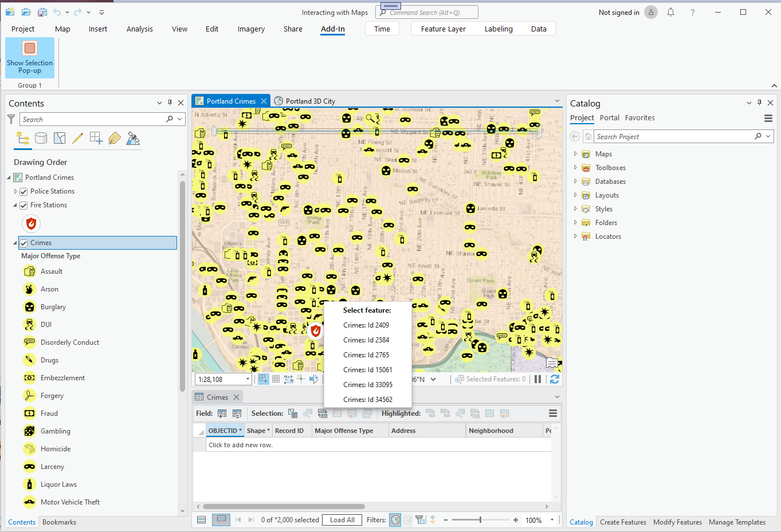This screenshot has height=532, width=781.
Task: Select List By Data Source icon
Action: coord(41,138)
